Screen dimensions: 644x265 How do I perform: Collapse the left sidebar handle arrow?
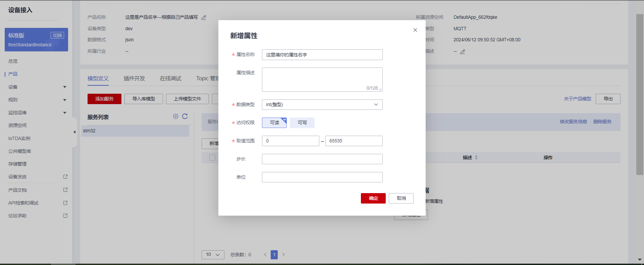tap(74, 132)
